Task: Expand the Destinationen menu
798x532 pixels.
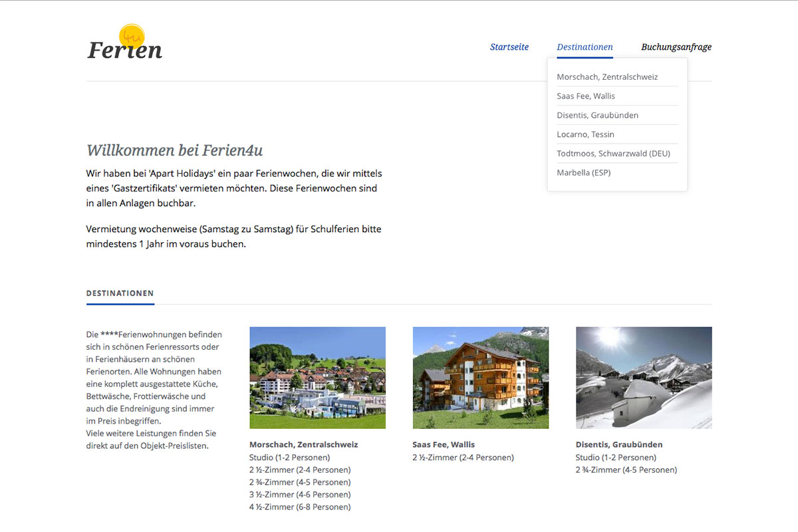Action: click(x=585, y=47)
